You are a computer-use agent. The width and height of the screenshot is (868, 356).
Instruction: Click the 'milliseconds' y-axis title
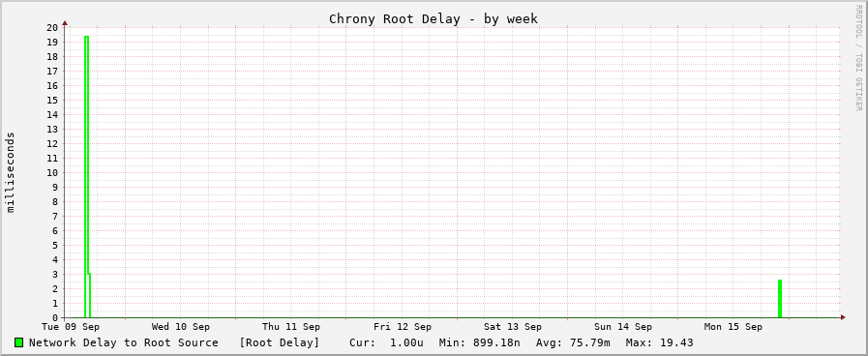coord(11,172)
